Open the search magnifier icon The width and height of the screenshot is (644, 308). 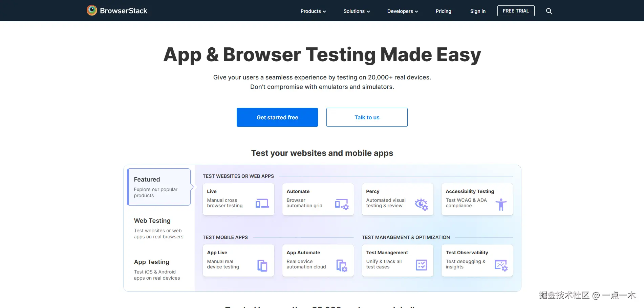coord(549,11)
